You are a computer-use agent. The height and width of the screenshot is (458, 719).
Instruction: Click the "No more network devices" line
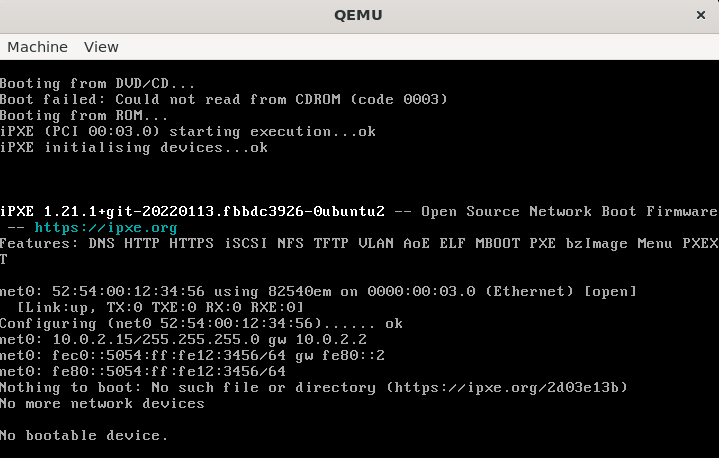(102, 403)
